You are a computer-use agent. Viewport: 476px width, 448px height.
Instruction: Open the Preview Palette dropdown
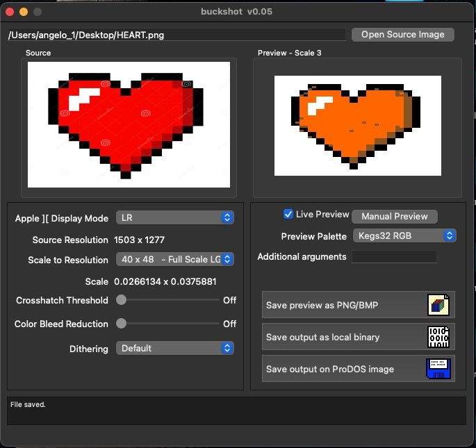pyautogui.click(x=404, y=235)
